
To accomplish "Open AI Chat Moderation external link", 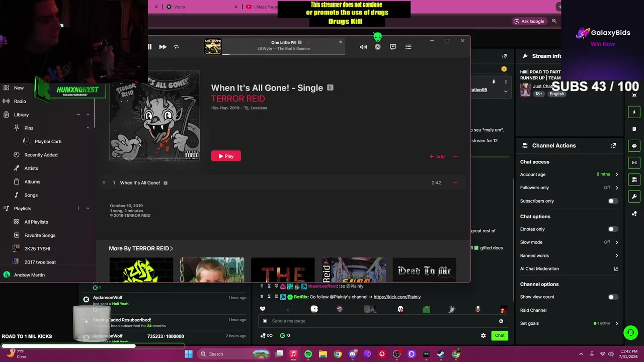I will 616,269.
